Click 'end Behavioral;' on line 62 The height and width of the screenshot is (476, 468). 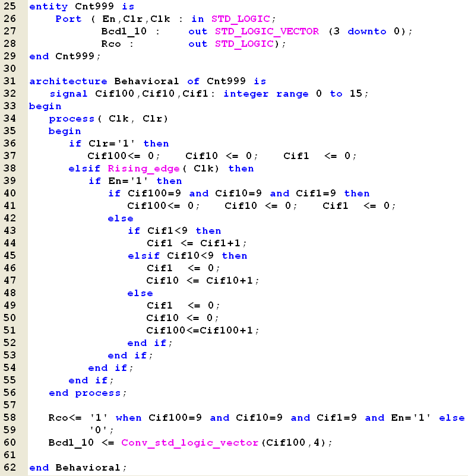point(78,468)
